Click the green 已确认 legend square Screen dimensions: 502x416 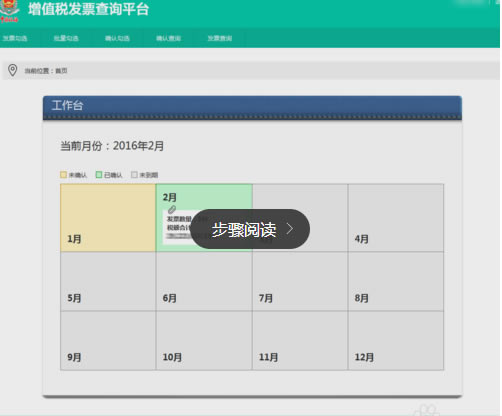[x=99, y=175]
